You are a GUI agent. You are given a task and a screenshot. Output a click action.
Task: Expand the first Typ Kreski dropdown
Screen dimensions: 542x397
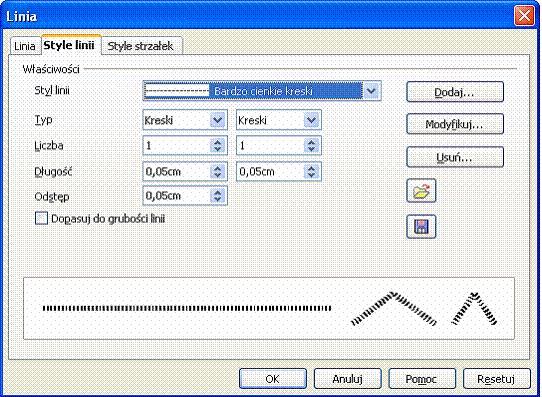coord(217,120)
